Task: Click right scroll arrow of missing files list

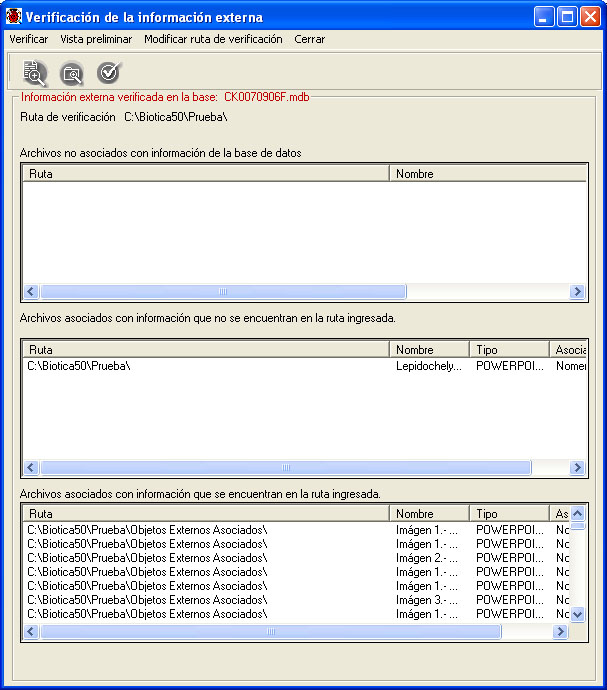Action: click(577, 467)
